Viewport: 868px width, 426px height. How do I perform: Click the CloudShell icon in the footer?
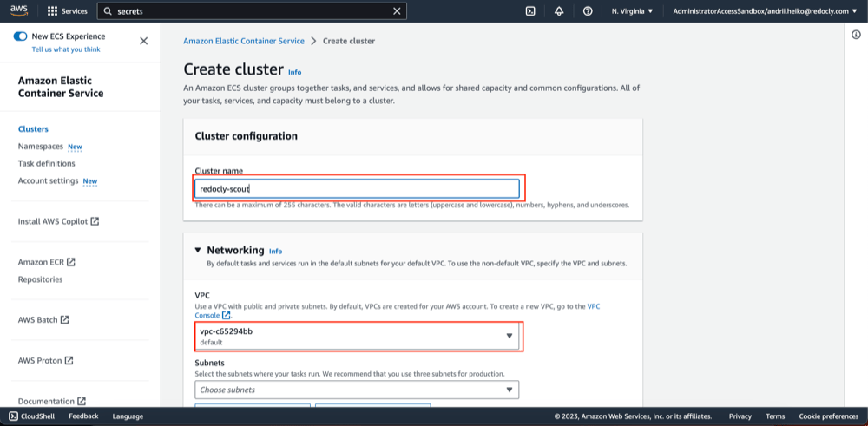(13, 416)
